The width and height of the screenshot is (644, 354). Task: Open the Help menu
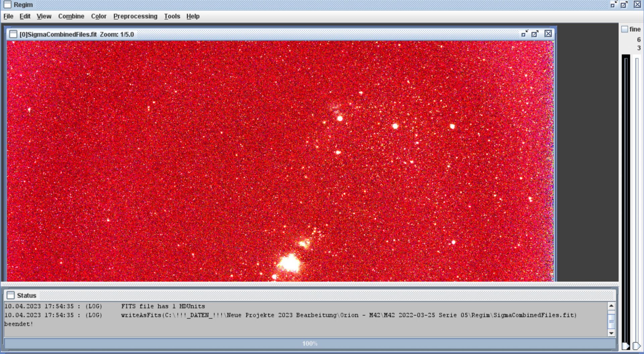tap(193, 16)
